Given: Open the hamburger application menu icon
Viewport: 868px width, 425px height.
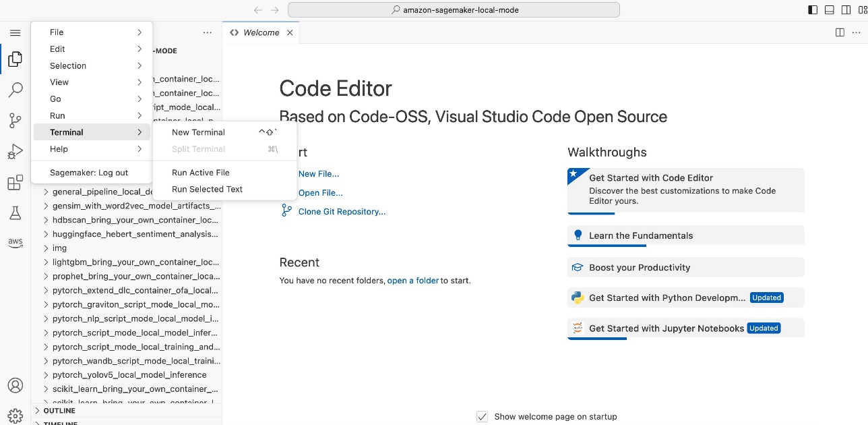Looking at the screenshot, I should click(x=15, y=32).
